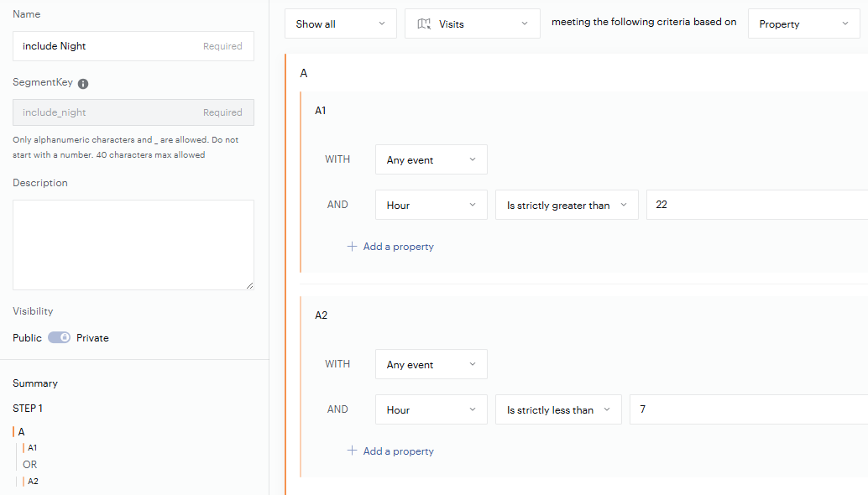Click plus icon to add property in A2

[352, 451]
